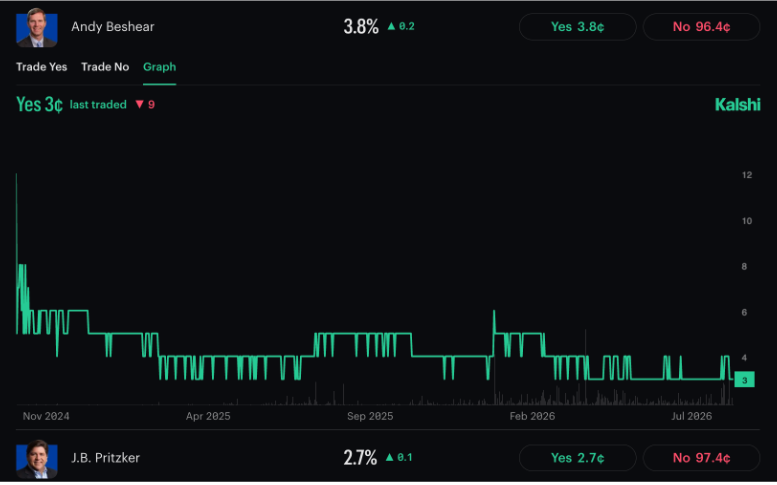Click the red down arrow beside 9
The width and height of the screenshot is (777, 485).
(140, 104)
